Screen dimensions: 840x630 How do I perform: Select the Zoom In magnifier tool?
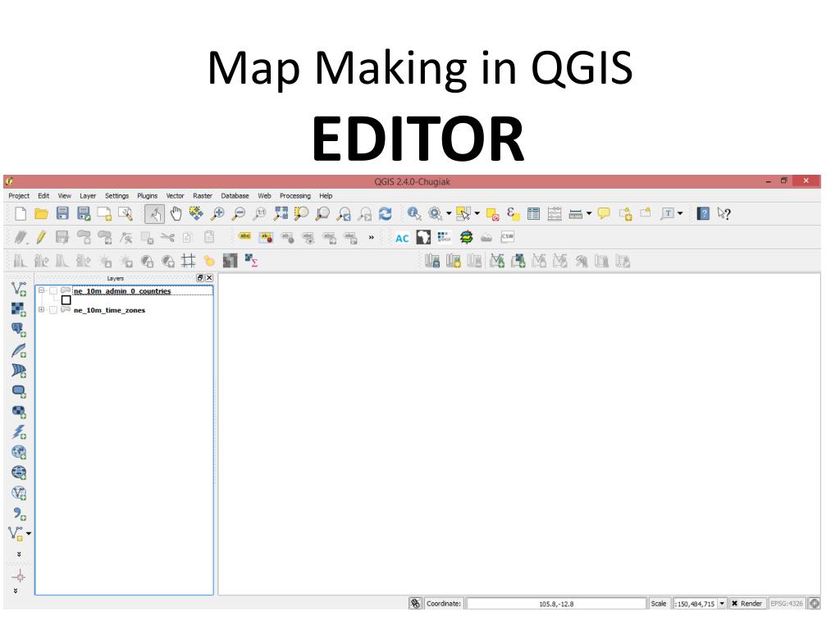217,214
